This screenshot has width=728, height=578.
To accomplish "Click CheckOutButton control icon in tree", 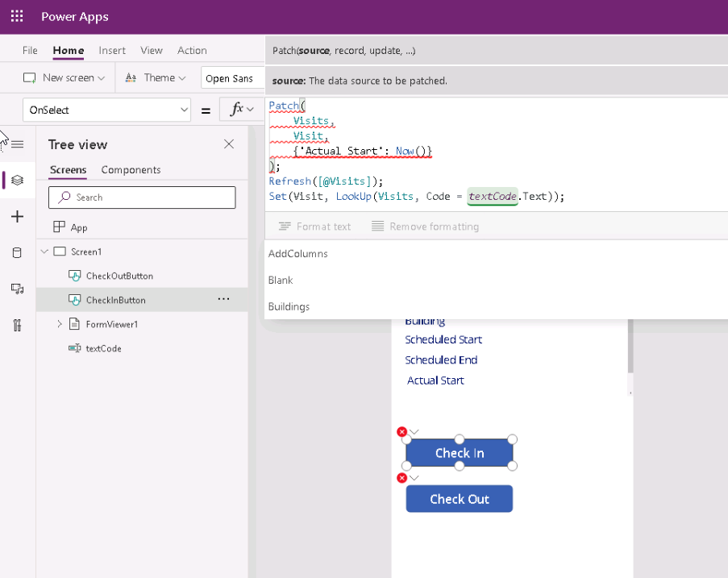I will coord(75,276).
